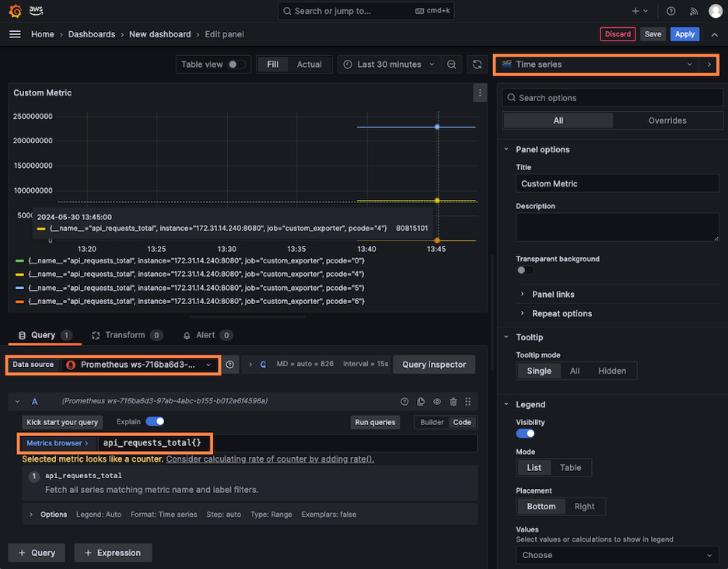The height and width of the screenshot is (569, 728).
Task: Switch query editor to Builder mode
Action: point(432,422)
